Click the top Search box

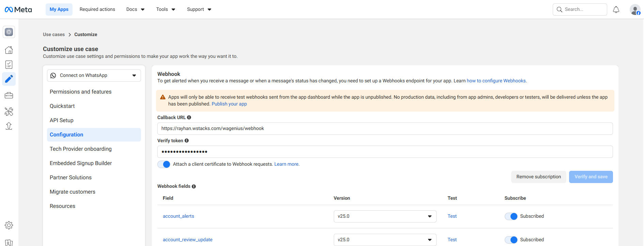[x=580, y=10]
